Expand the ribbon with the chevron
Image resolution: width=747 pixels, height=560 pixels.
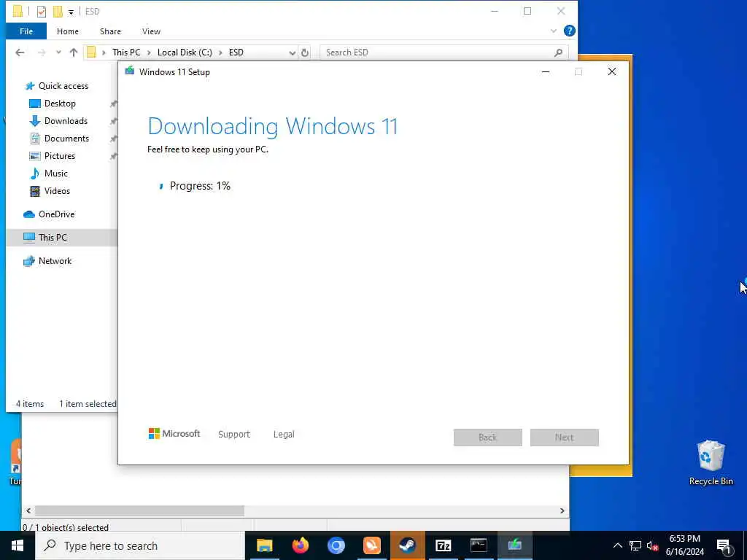coord(553,31)
